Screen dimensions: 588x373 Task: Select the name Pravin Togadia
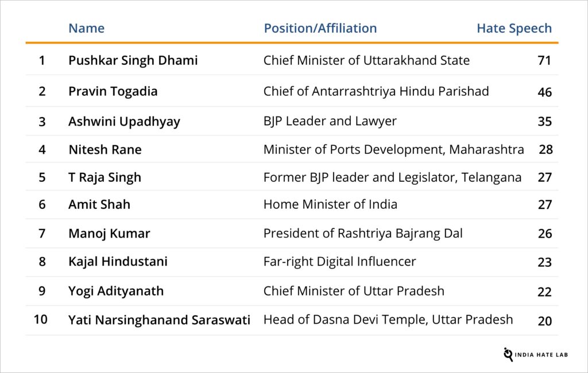coord(113,91)
